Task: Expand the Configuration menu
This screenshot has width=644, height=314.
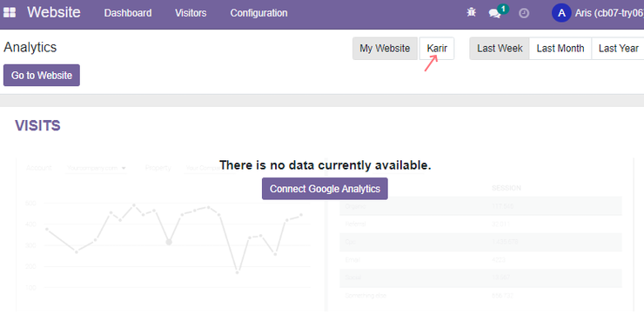Action: click(x=258, y=13)
